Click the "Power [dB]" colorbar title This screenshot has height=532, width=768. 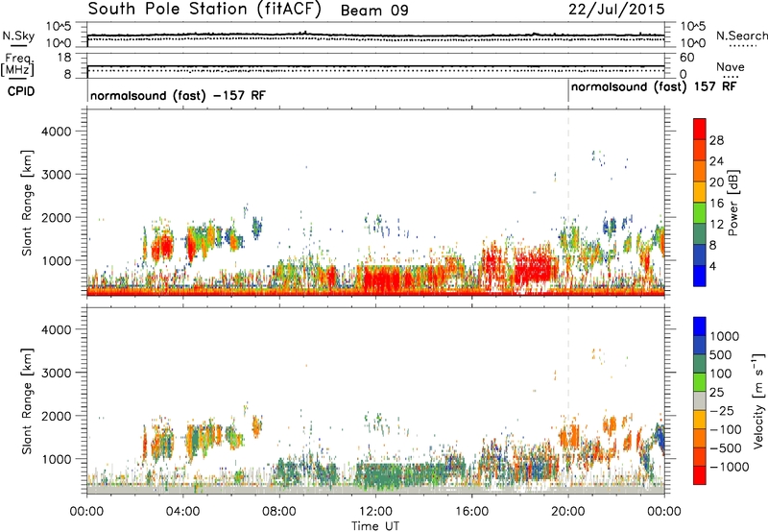point(732,203)
